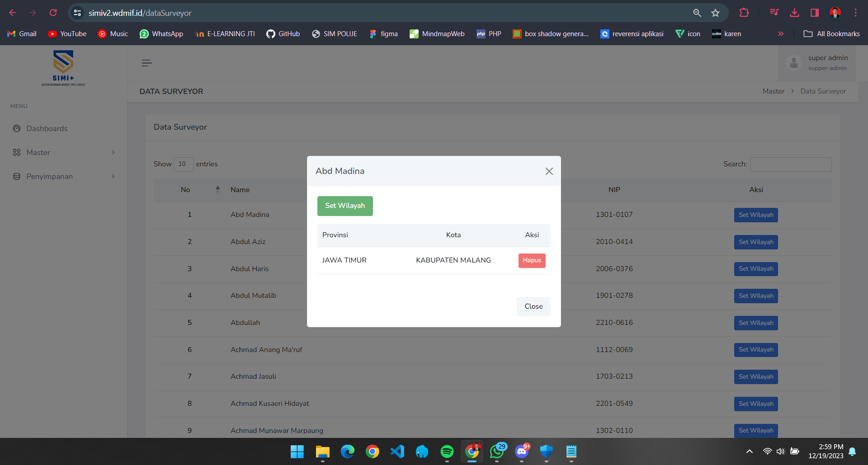The height and width of the screenshot is (465, 868).
Task: Click the Search input field
Action: [790, 164]
